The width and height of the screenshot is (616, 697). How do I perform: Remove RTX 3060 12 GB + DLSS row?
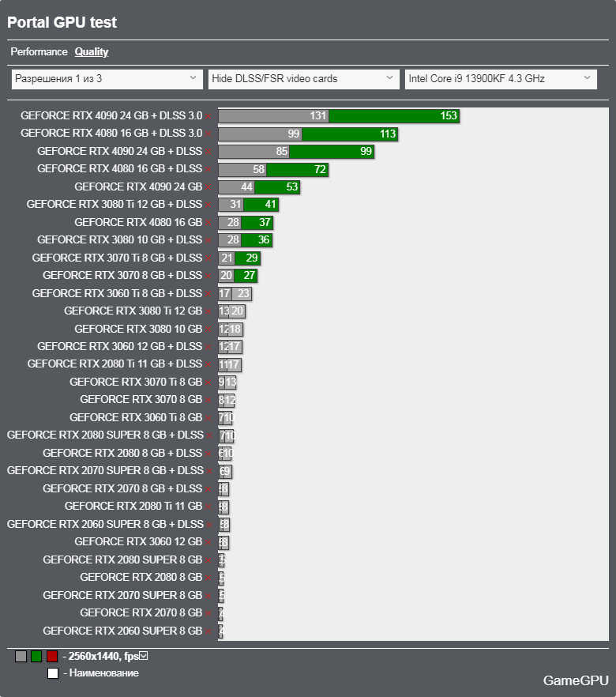tap(208, 347)
